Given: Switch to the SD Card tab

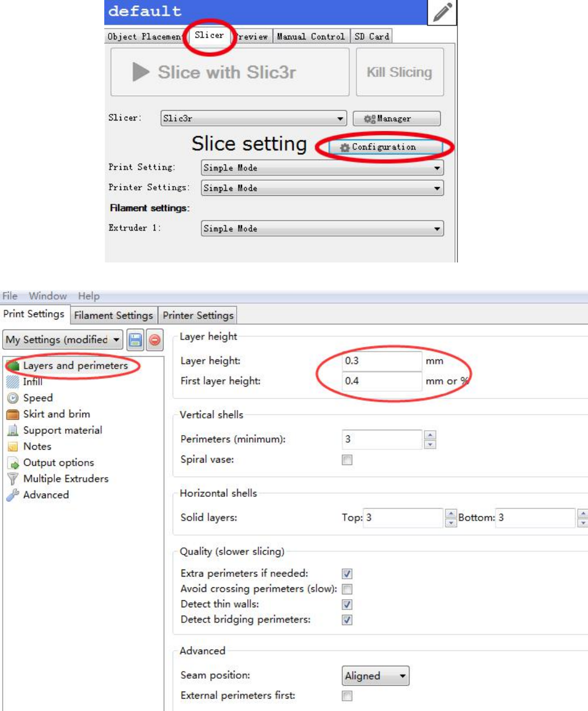Looking at the screenshot, I should click(x=371, y=37).
